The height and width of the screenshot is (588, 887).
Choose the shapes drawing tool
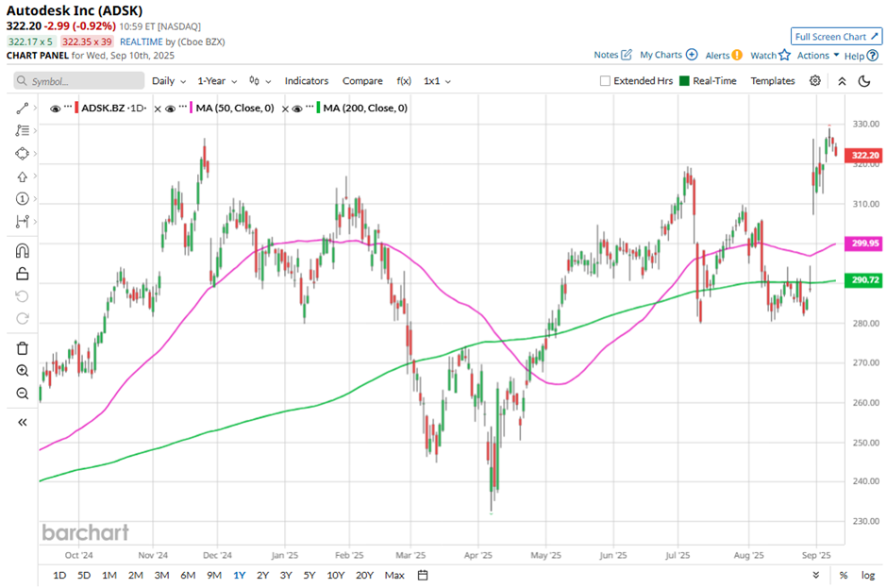22,153
